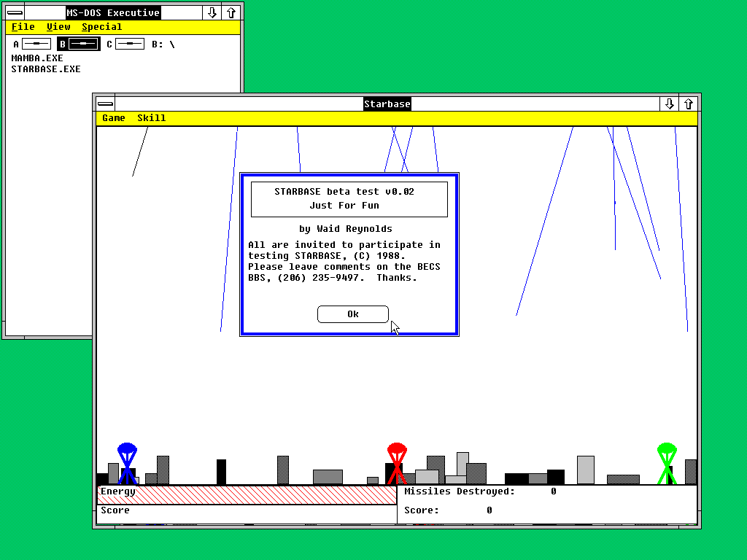Click the red starbase tower
This screenshot has width=747, height=560.
pos(397,463)
